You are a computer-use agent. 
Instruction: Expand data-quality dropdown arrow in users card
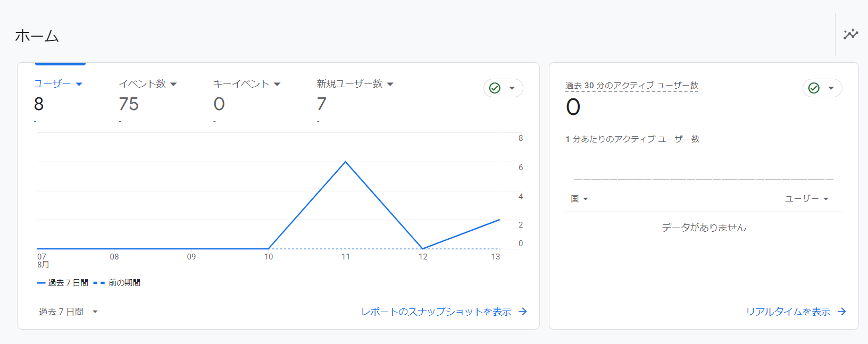(x=512, y=88)
